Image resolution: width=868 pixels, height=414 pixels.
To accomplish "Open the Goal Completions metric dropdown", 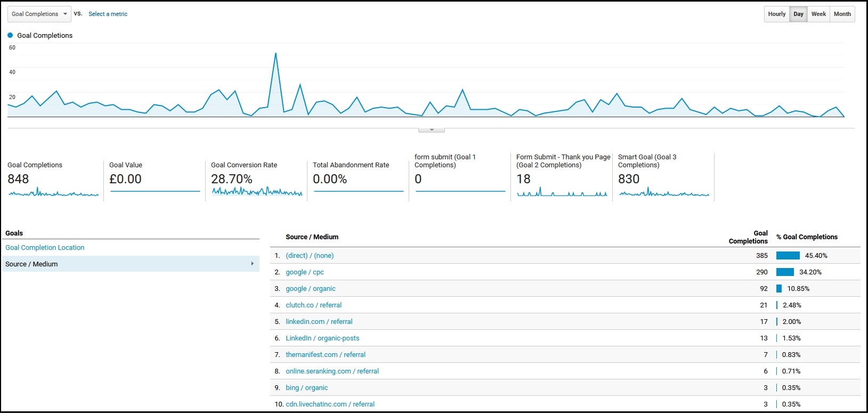I will (39, 14).
